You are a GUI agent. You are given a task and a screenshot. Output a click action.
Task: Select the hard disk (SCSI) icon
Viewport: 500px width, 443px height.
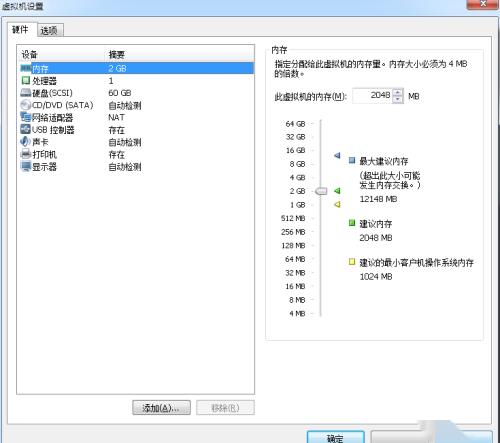point(26,93)
